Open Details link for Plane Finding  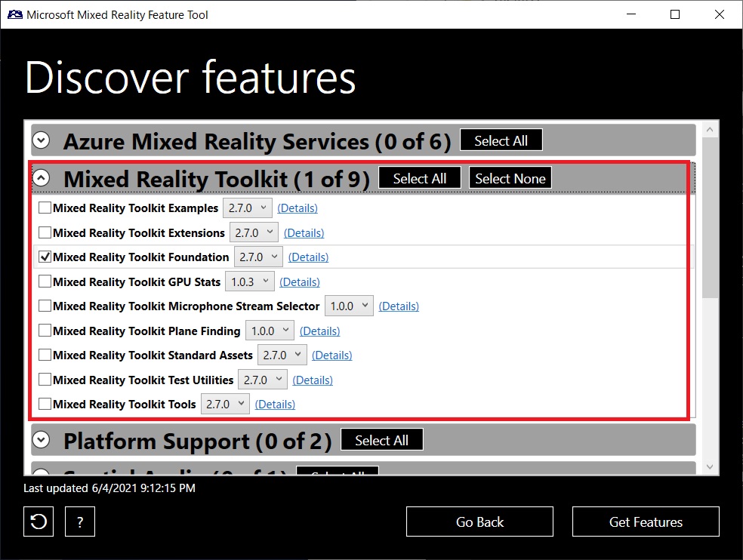320,331
